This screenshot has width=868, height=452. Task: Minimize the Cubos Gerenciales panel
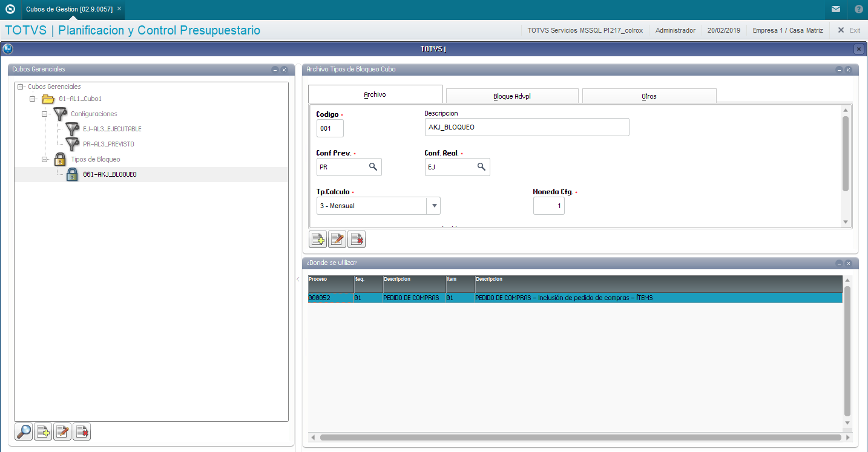tap(275, 70)
